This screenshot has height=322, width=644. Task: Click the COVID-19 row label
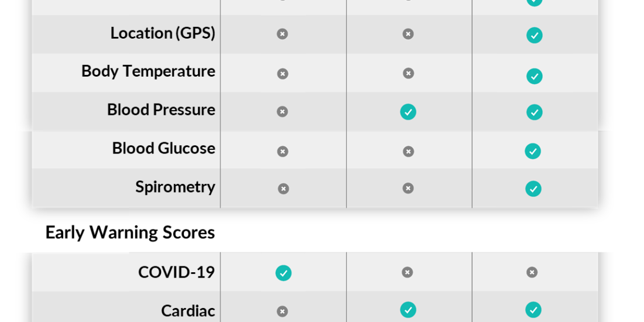176,272
